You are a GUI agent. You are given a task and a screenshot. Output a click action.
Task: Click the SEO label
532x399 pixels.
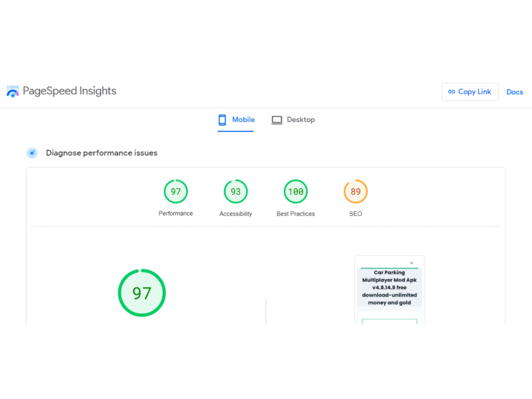[x=355, y=214]
